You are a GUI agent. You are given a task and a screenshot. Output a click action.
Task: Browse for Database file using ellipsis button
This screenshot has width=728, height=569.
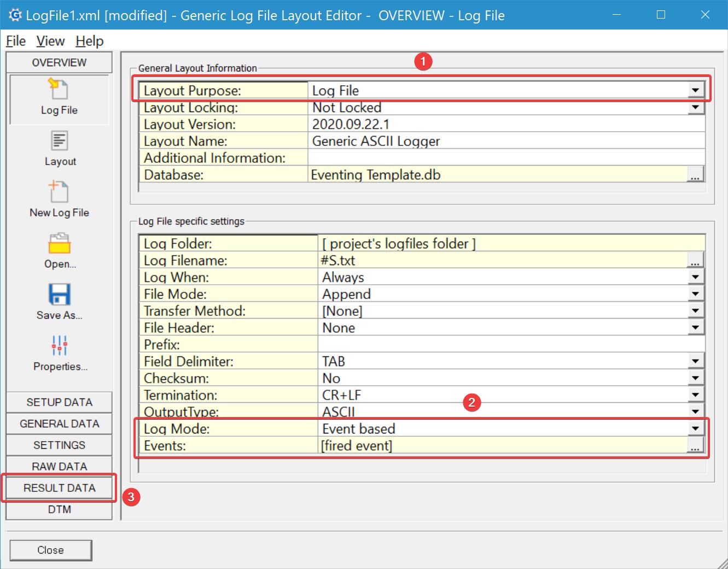(695, 175)
